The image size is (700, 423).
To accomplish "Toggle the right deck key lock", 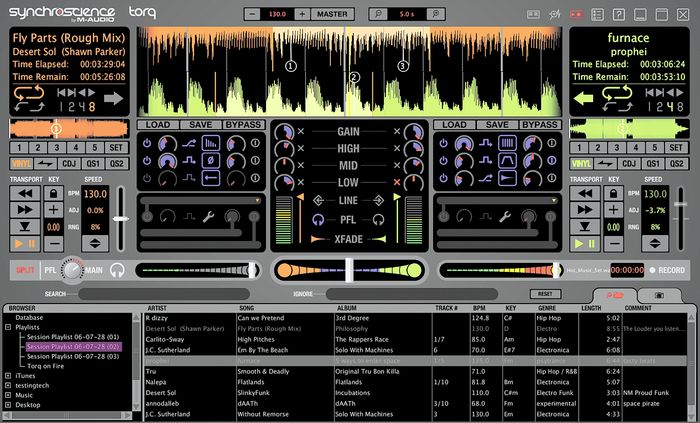I will pyautogui.click(x=613, y=193).
